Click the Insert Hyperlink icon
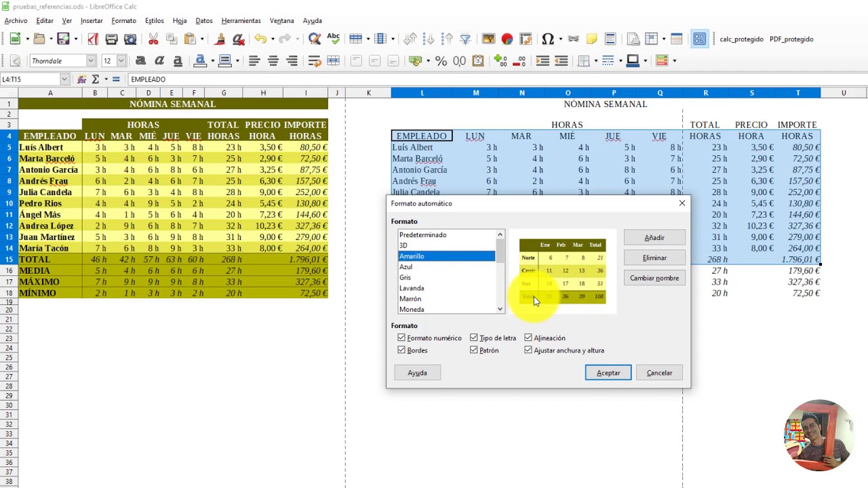 click(x=574, y=39)
